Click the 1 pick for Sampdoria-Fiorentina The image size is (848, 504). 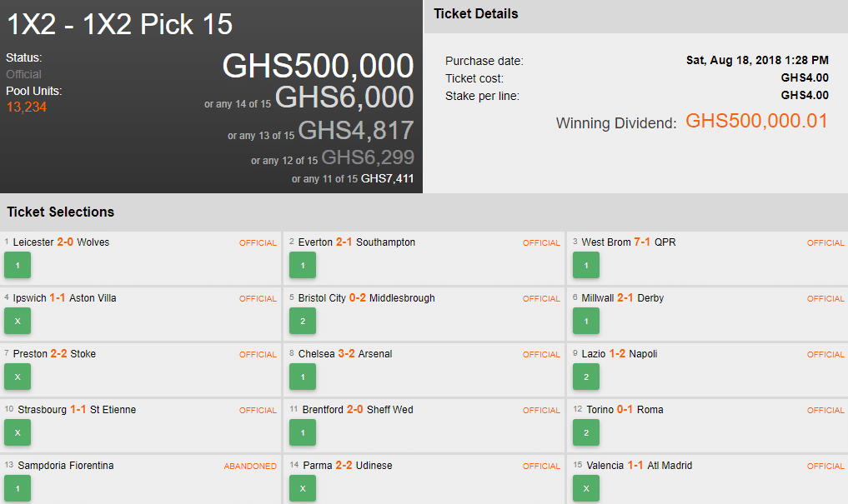click(x=18, y=489)
